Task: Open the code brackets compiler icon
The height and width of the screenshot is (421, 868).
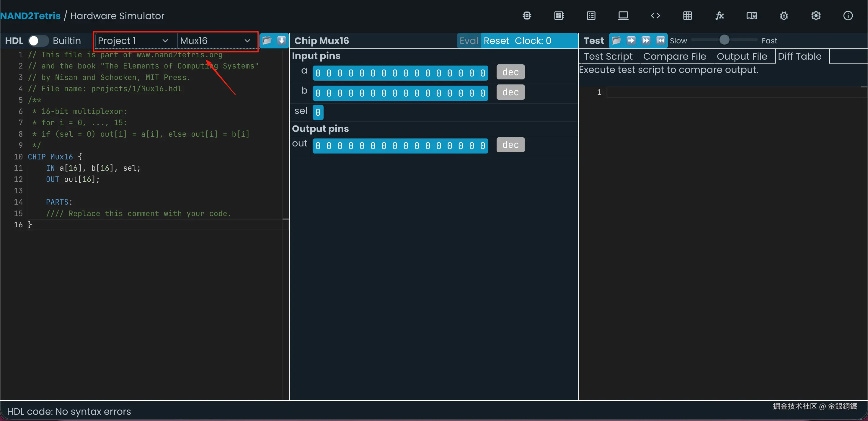Action: [655, 16]
